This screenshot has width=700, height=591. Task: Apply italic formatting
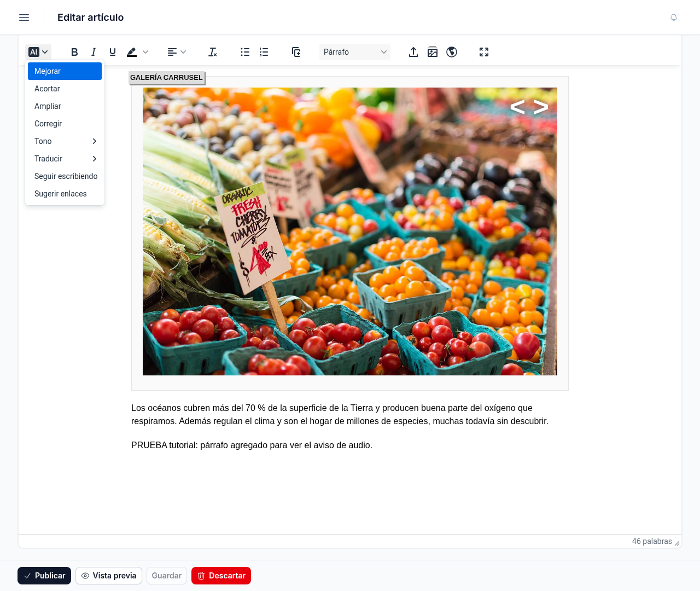pos(94,52)
